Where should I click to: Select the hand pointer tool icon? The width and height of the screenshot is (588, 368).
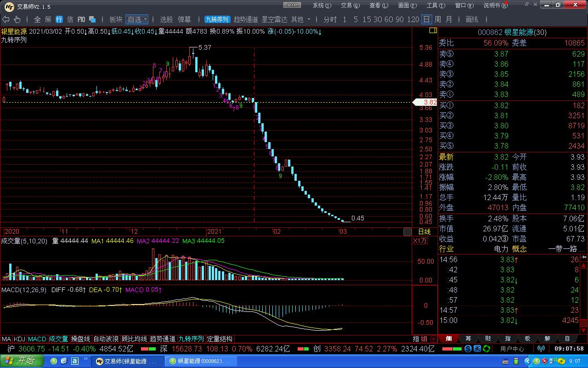[x=17, y=19]
